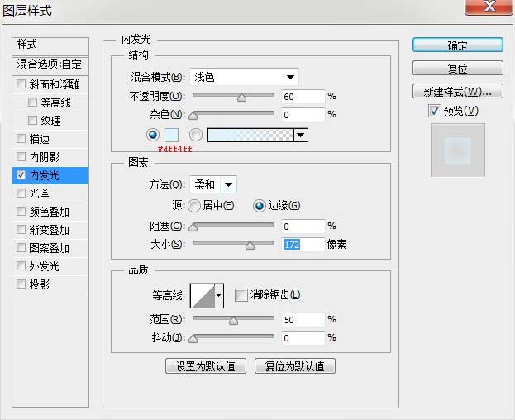515x420 pixels.
Task: Click the solid glow color swatch
Action: point(172,135)
